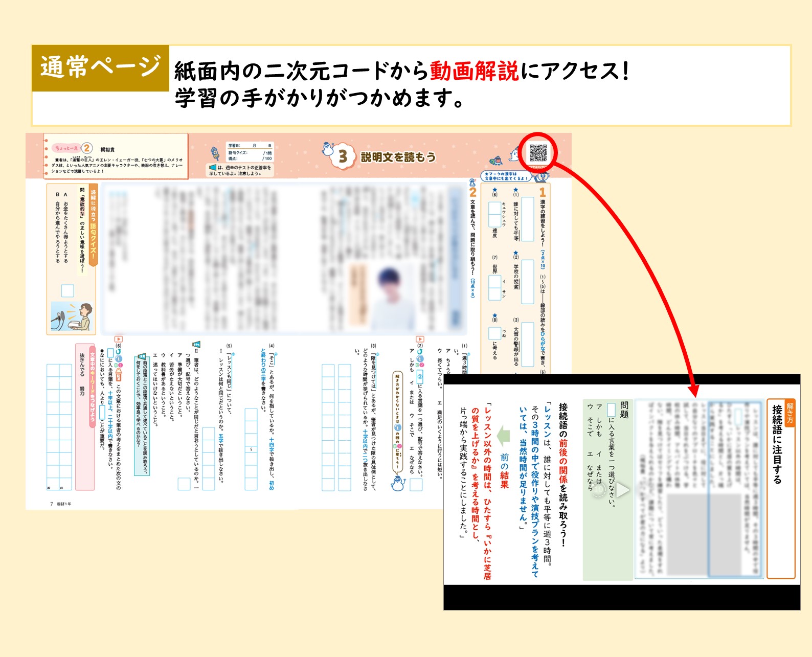
Task: Select the 語句クイズ answer box
Action: point(67,291)
